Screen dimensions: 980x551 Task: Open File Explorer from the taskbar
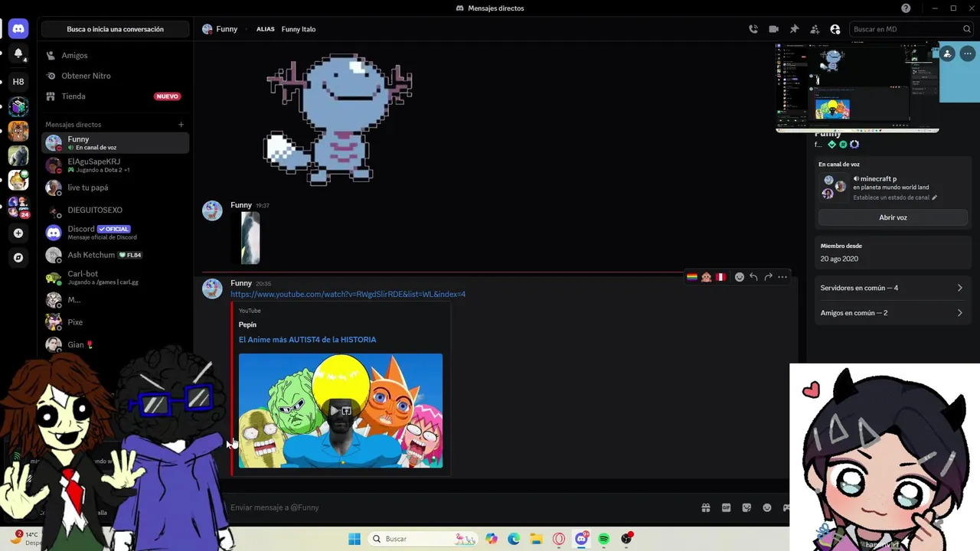pyautogui.click(x=536, y=539)
